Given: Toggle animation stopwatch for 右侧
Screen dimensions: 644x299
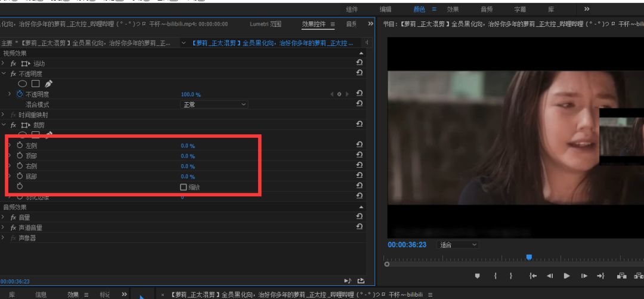Looking at the screenshot, I should pos(20,166).
